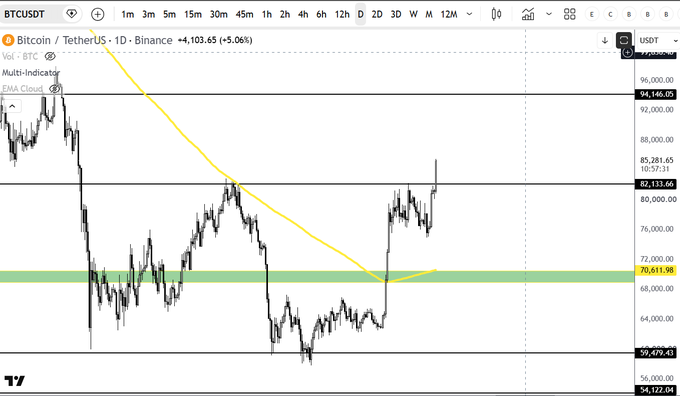
Task: Click the C quick-access circle button
Action: (610, 14)
